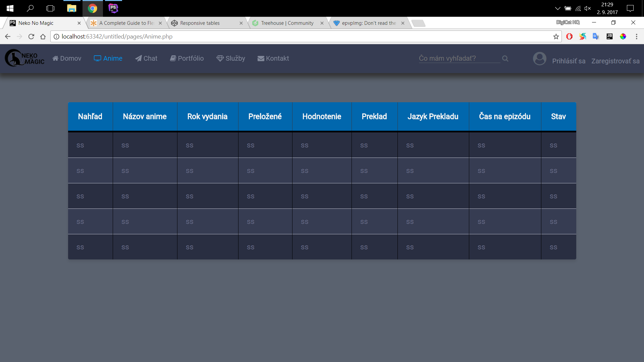Open the Opera extension icon
This screenshot has height=362, width=644.
click(x=569, y=37)
